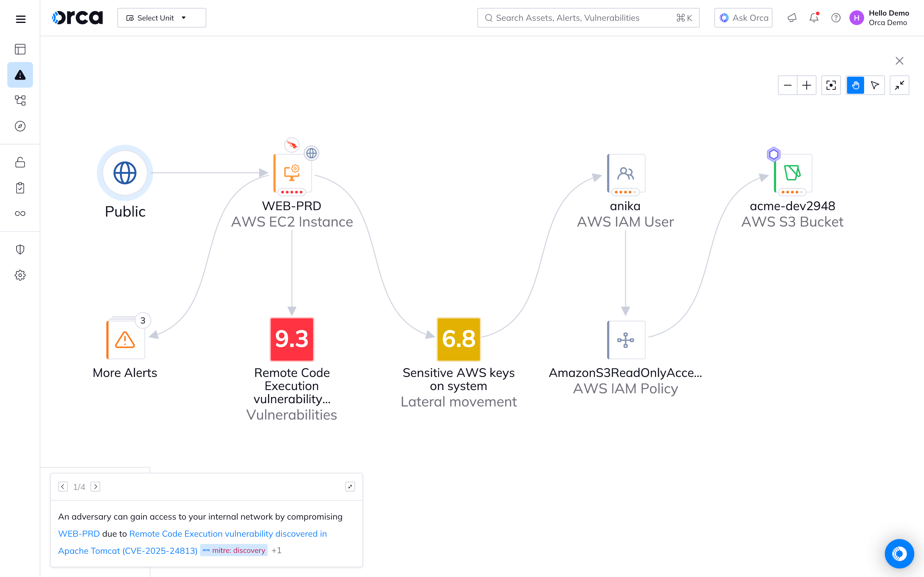Click the mitre: discovery tag
Screen dimensions: 924x577
pos(234,550)
